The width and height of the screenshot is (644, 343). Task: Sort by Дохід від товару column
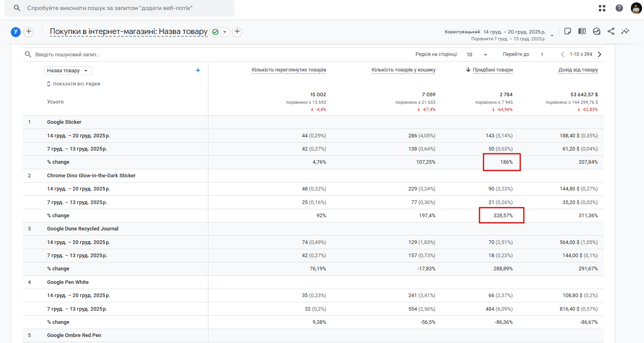[578, 70]
